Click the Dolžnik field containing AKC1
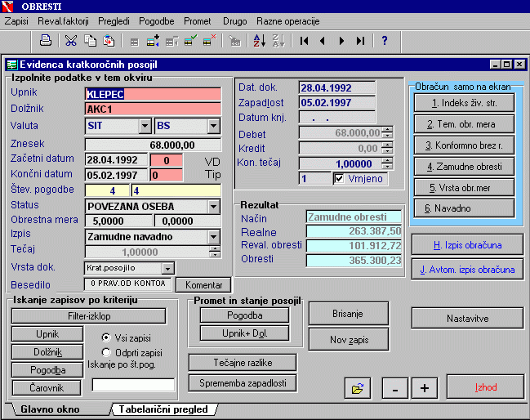This screenshot has height=420, width=530. (153, 109)
